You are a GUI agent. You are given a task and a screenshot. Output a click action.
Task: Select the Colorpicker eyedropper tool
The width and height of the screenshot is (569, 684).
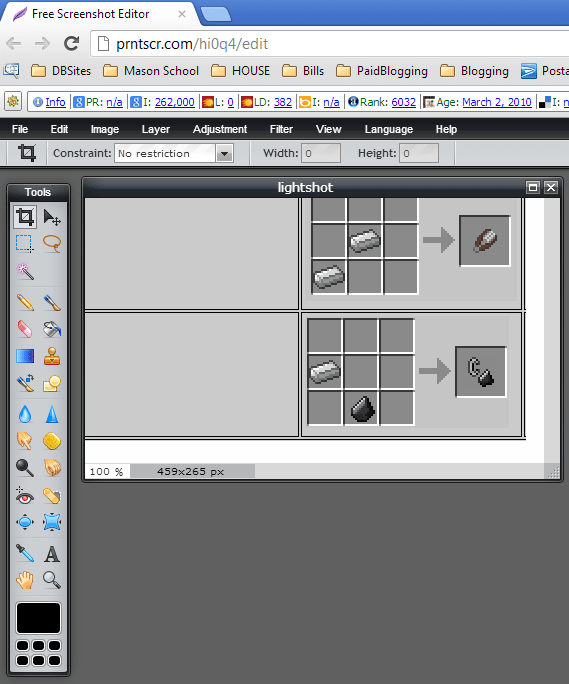25,553
